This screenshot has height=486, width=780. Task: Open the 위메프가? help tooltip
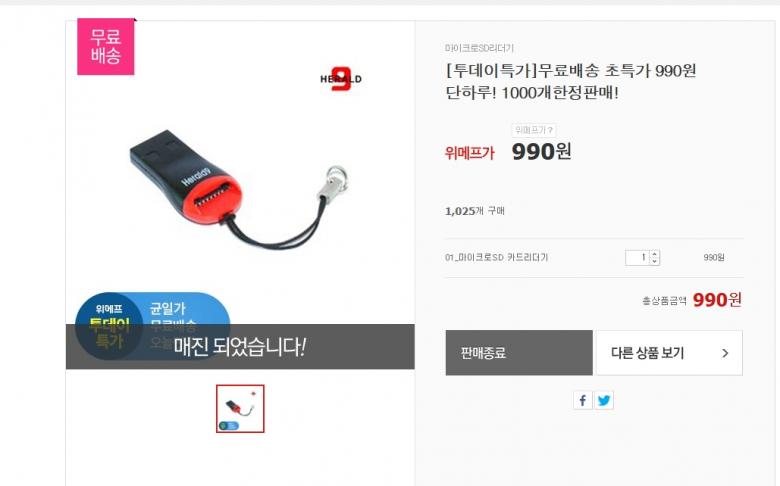[x=534, y=130]
